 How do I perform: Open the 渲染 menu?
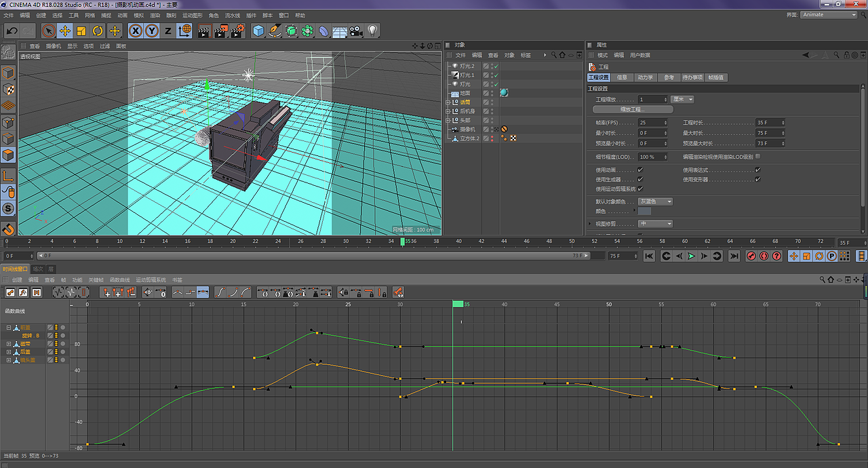pos(155,15)
